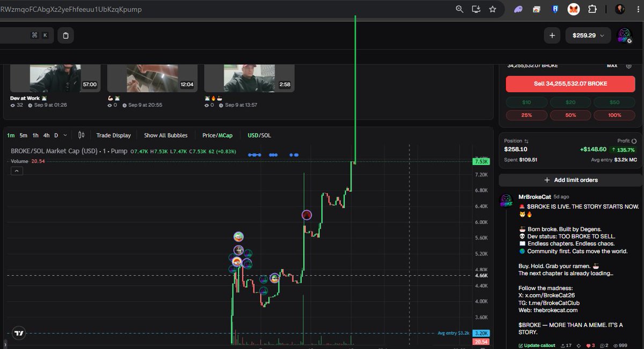This screenshot has height=349, width=644.
Task: Open the settings gear next to MAX
Action: click(628, 65)
